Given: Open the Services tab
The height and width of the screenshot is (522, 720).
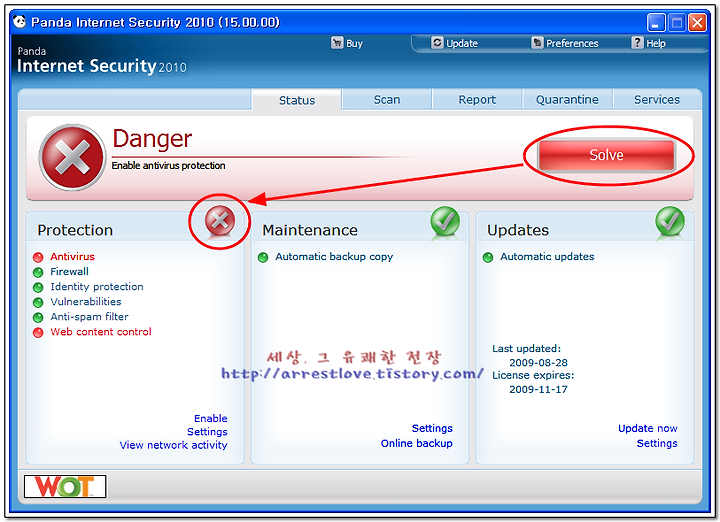Looking at the screenshot, I should point(657,99).
